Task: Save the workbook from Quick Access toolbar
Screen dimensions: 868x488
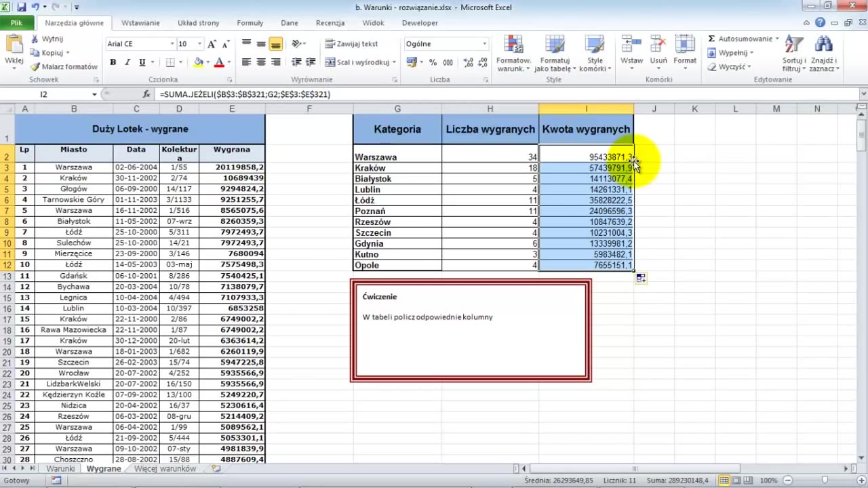Action: (21, 7)
